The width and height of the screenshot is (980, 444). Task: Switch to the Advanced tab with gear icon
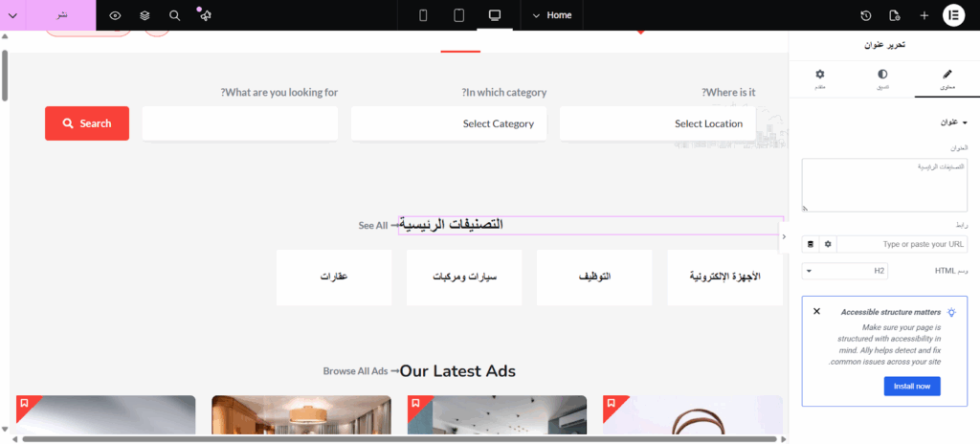820,78
